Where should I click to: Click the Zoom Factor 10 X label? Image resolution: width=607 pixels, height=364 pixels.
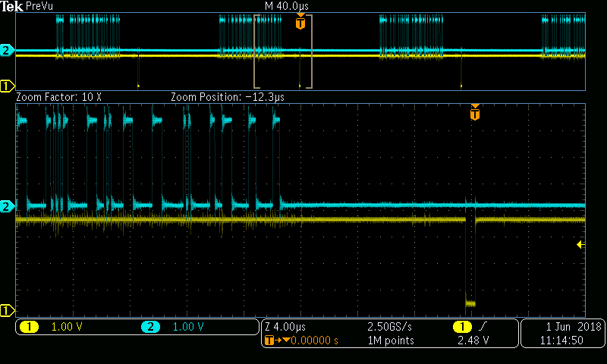click(x=58, y=97)
